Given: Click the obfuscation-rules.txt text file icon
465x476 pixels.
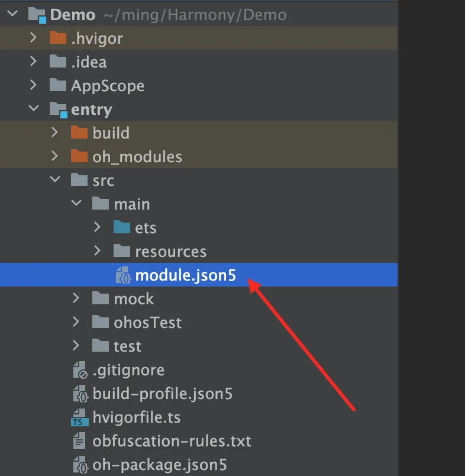Looking at the screenshot, I should pos(79,441).
